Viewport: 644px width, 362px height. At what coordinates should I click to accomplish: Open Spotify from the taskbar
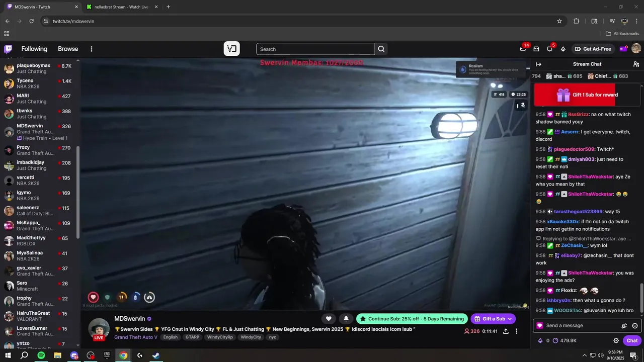(41, 355)
